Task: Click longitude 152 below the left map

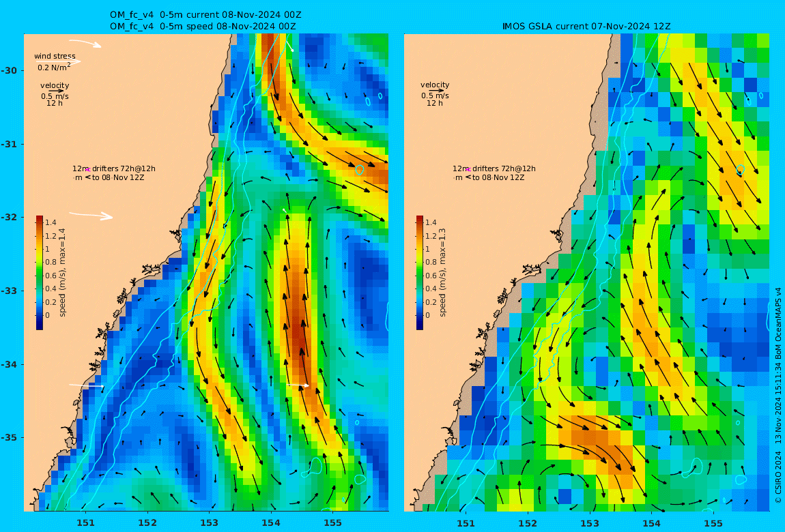Action: coord(147,523)
